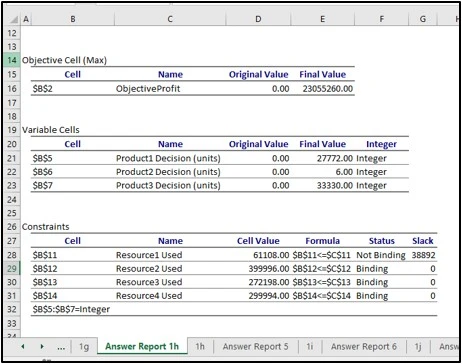Click cell value 399996.00
Screen dimensions: 462x364
(269, 269)
